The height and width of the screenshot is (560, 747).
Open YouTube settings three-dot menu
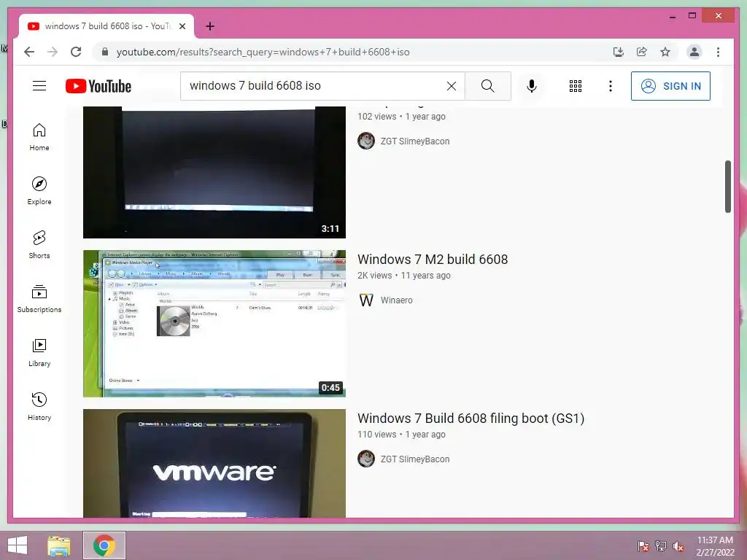pyautogui.click(x=611, y=86)
